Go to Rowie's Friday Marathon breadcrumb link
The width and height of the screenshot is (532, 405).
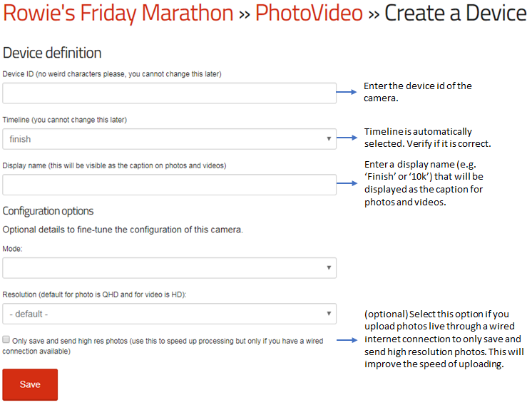pyautogui.click(x=118, y=14)
